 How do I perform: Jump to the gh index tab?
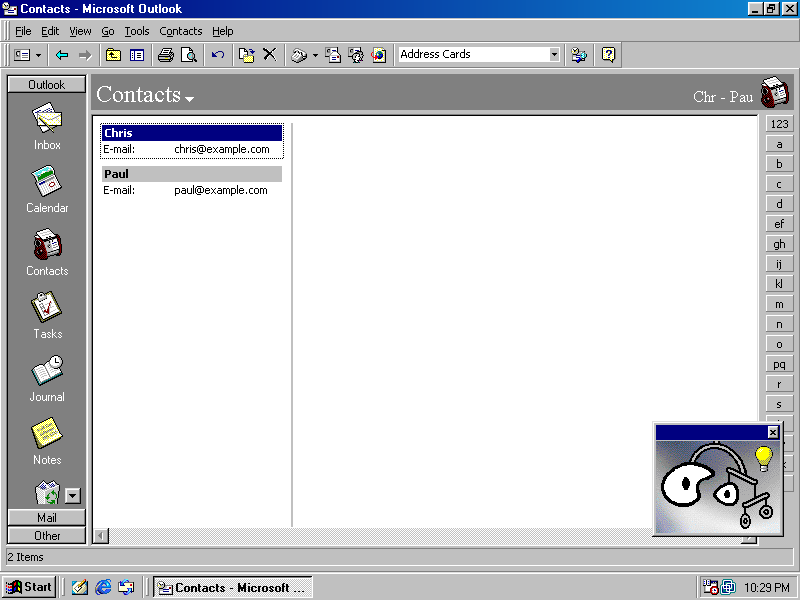[779, 244]
